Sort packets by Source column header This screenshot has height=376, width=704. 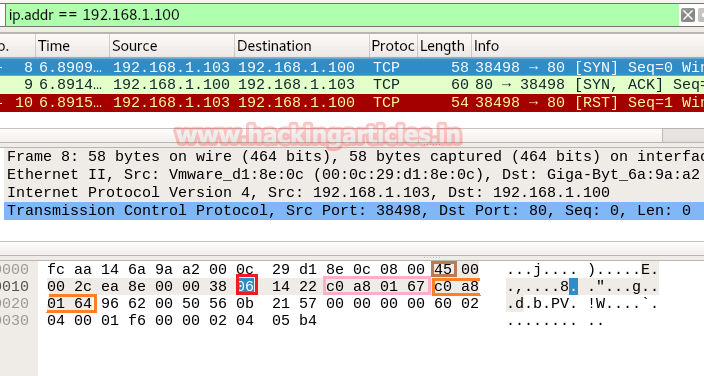coord(172,46)
